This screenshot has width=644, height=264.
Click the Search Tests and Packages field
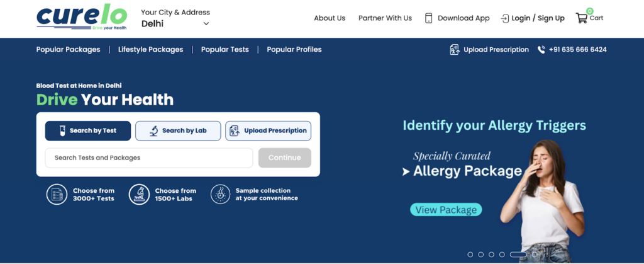coord(148,158)
